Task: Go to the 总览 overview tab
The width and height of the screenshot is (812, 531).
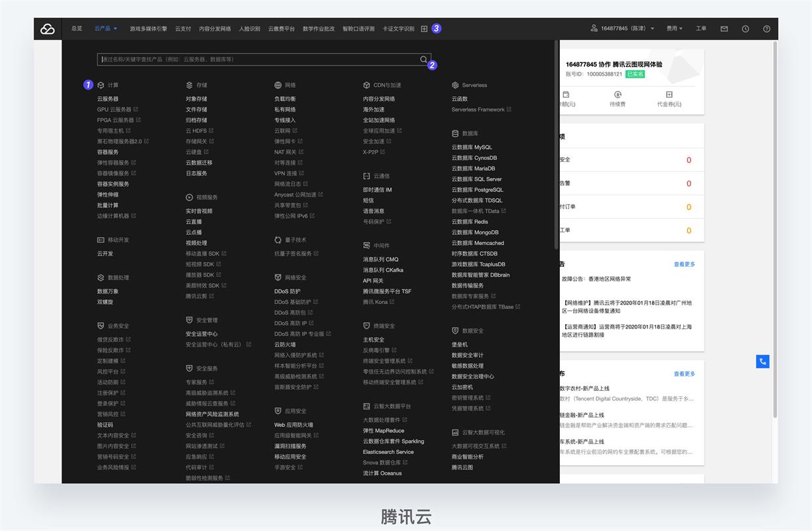Action: click(x=77, y=29)
